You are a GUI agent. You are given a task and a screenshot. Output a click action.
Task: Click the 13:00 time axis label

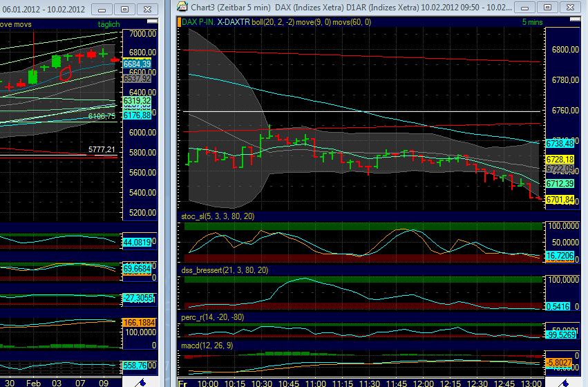coord(531,384)
